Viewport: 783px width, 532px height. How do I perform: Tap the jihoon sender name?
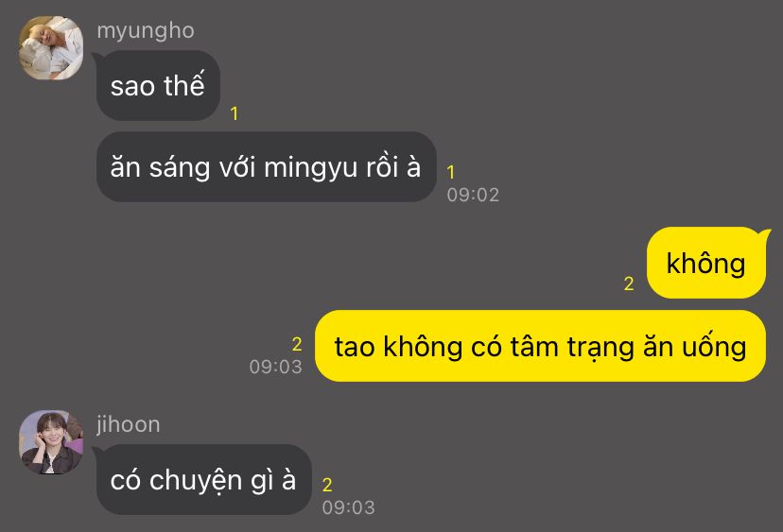pos(129,424)
